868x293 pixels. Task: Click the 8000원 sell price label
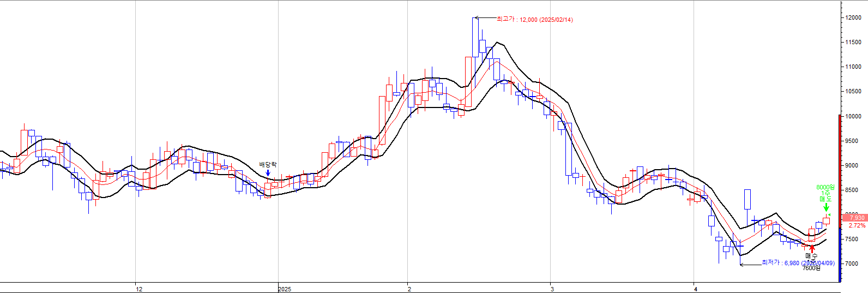point(825,188)
